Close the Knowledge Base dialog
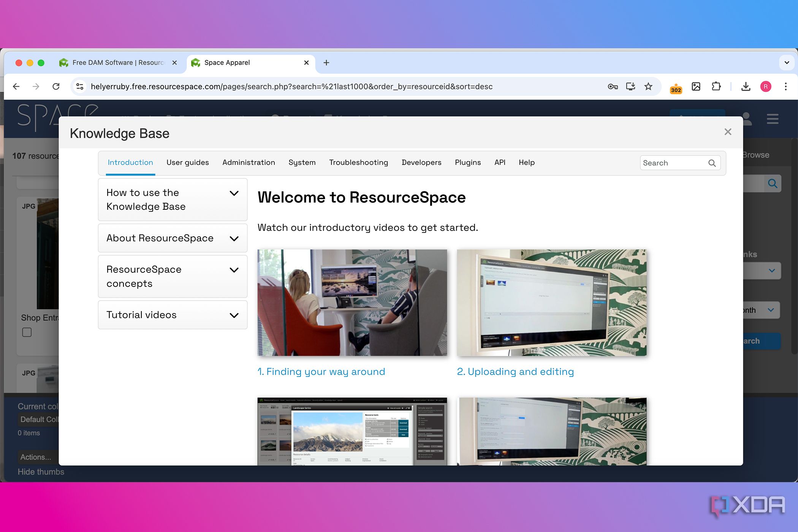This screenshot has height=532, width=798. point(728,132)
